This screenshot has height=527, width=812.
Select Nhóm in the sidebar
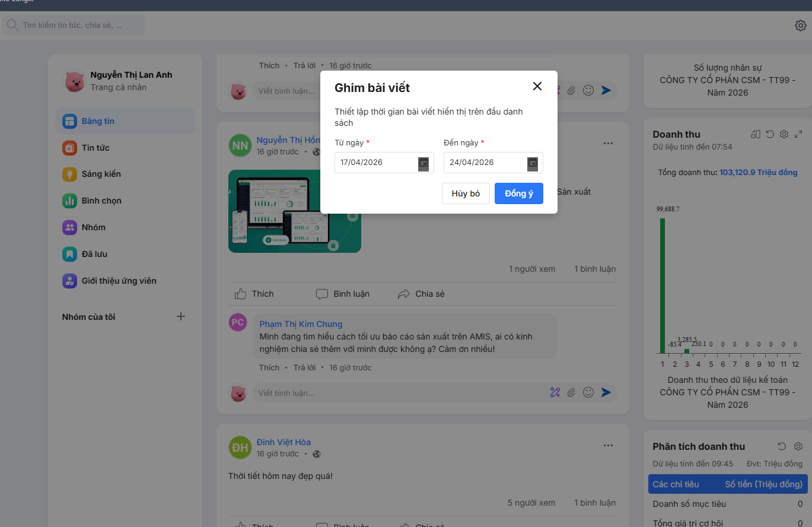coord(125,227)
